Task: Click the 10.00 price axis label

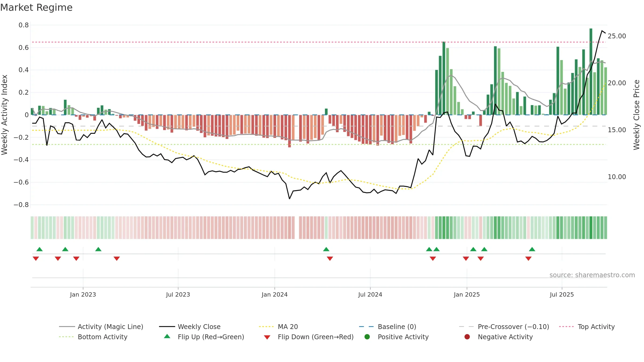Action: tap(617, 177)
